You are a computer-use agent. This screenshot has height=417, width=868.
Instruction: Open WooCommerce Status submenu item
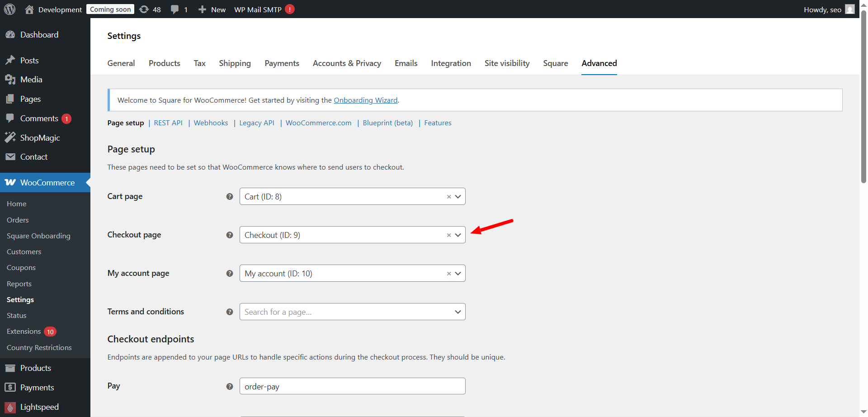point(17,315)
